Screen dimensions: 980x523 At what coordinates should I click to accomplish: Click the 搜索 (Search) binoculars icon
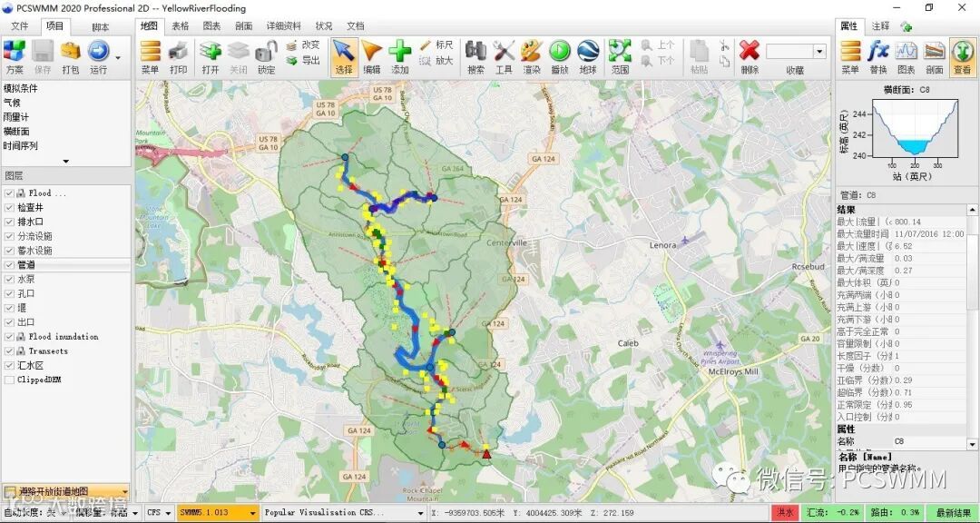click(476, 57)
